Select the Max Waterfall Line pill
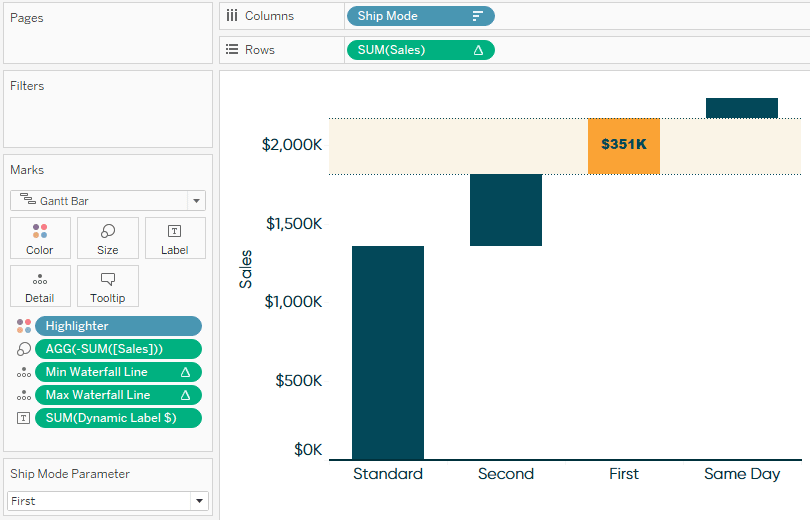810x520 pixels. click(x=118, y=395)
